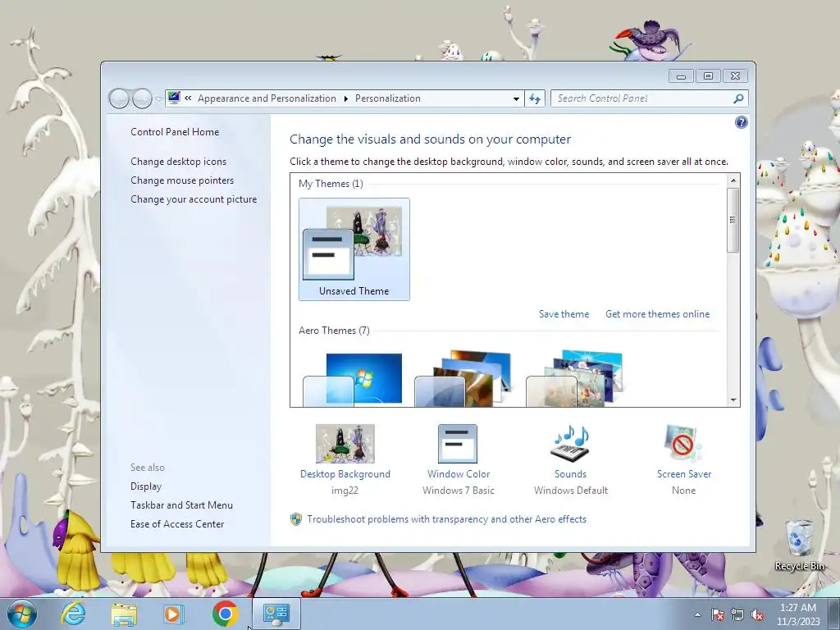Launch Google Chrome from the taskbar

pos(225,614)
